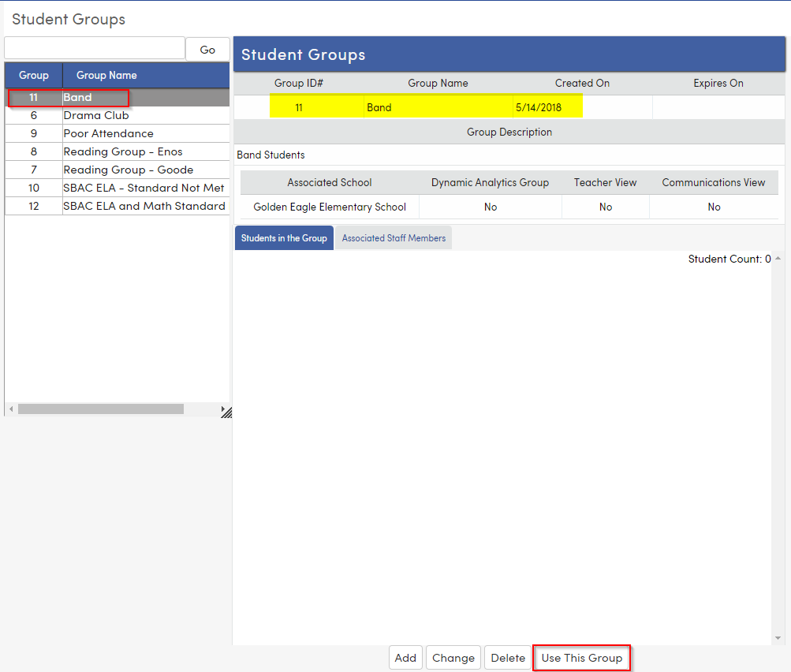Click the group search input field

tap(93, 48)
